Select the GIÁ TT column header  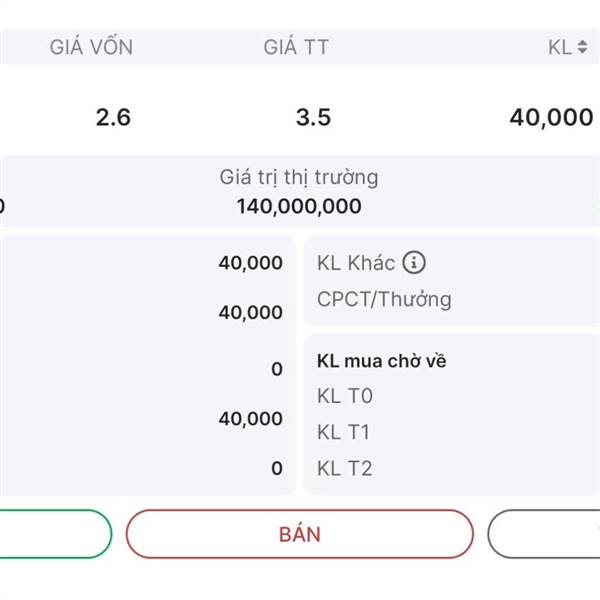[x=296, y=47]
